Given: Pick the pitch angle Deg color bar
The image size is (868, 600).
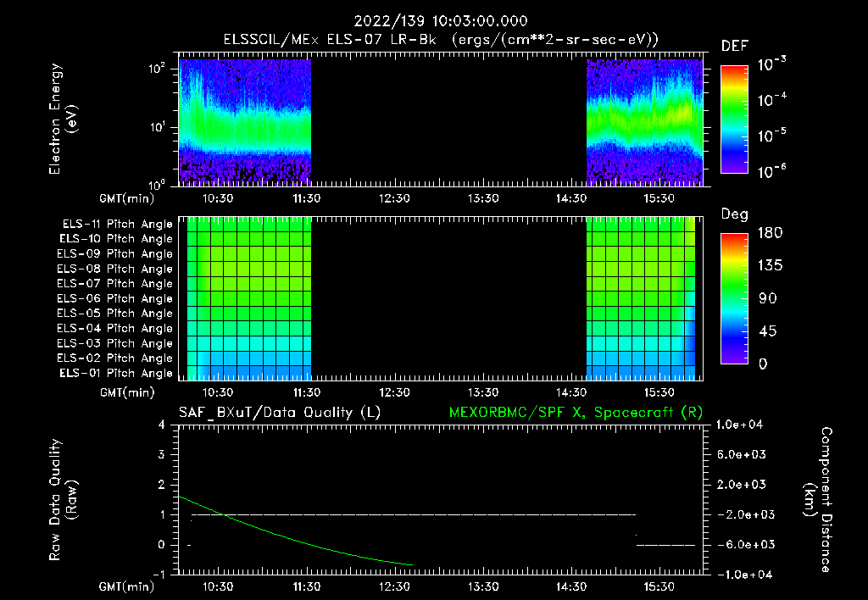Looking at the screenshot, I should point(735,298).
